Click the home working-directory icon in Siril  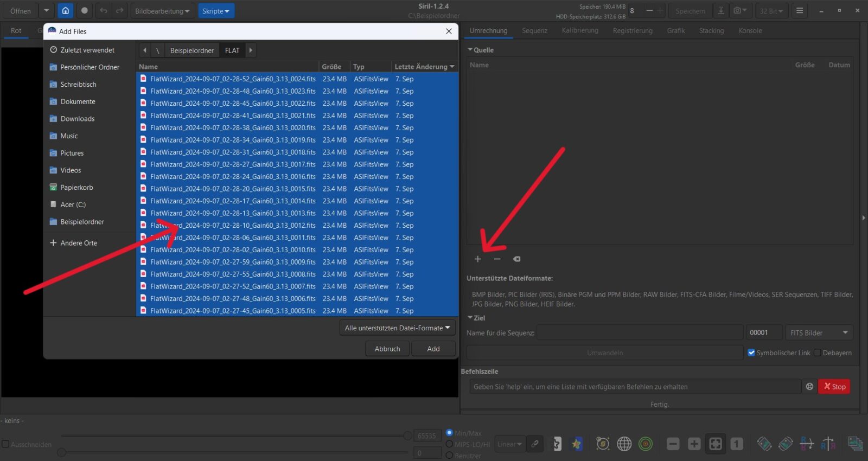pos(65,11)
